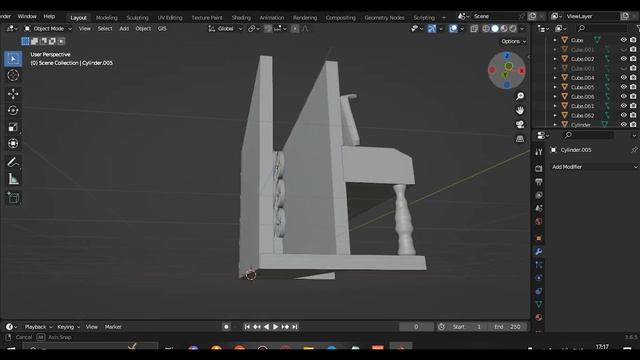Screen dimensions: 640x360
Task: Open Global transform orientation dropdown
Action: (225, 29)
